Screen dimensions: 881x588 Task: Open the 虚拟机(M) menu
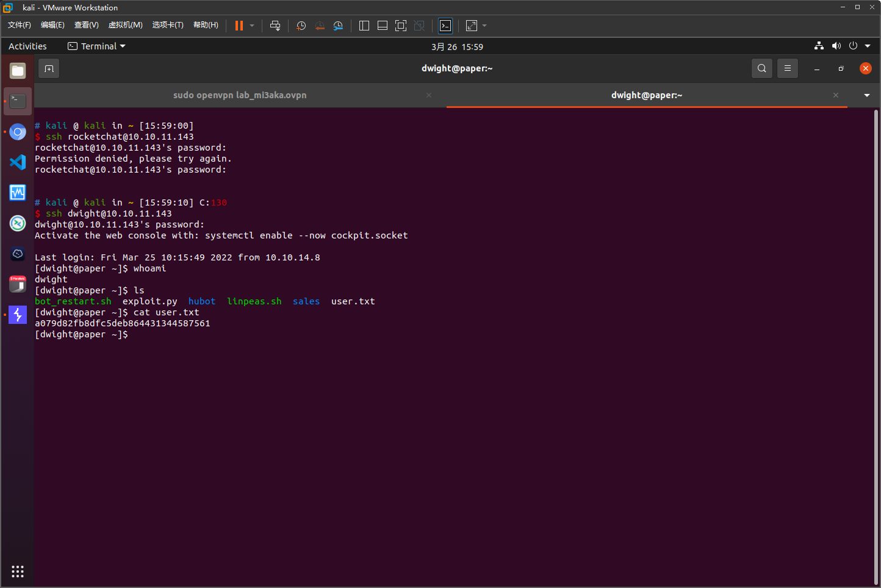tap(125, 25)
